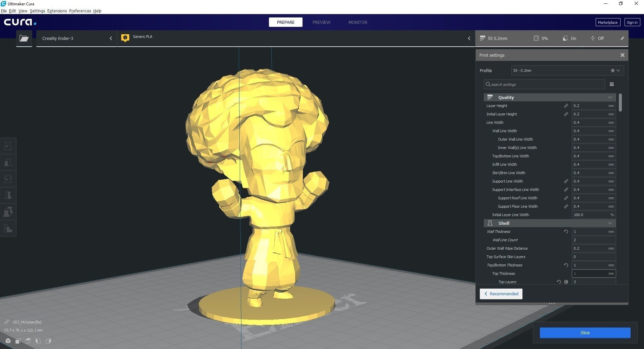Image resolution: width=644 pixels, height=349 pixels.
Task: Switch to the PREVIEW stage tab
Action: coord(321,22)
